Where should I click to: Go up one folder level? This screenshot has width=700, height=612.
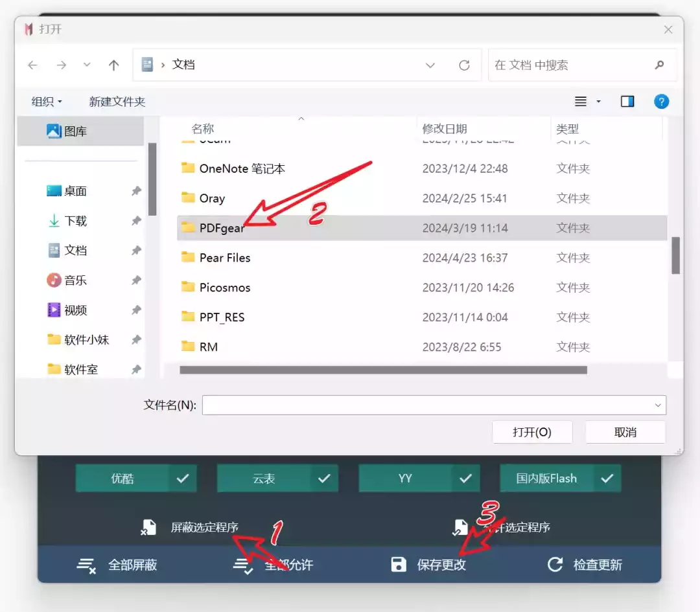(114, 65)
